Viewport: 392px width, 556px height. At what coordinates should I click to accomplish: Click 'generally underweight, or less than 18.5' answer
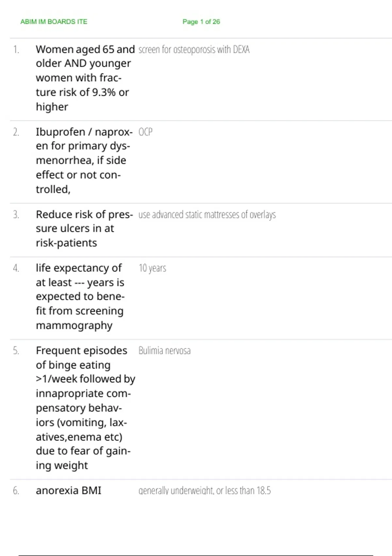click(x=204, y=490)
